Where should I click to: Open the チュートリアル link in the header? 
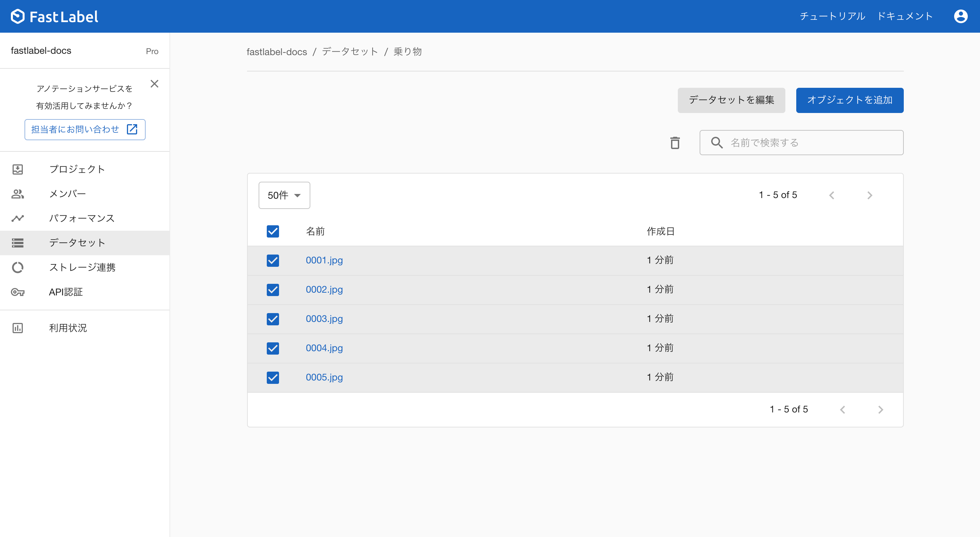[832, 16]
